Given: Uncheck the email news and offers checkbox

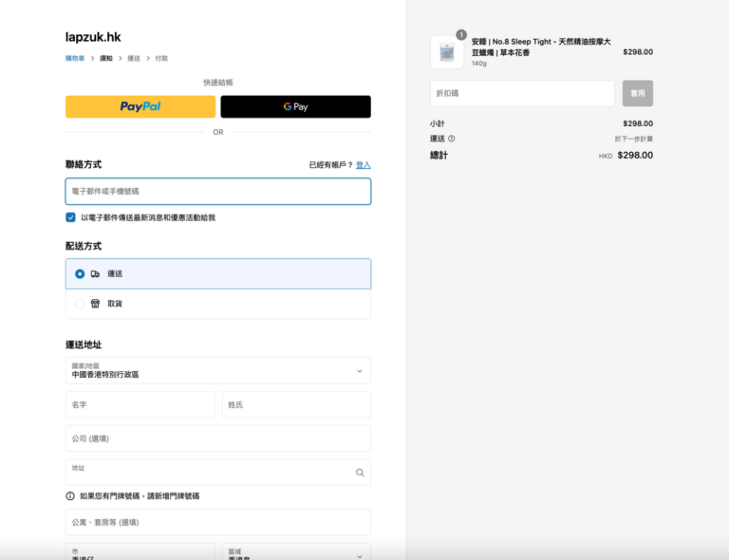Looking at the screenshot, I should 70,217.
